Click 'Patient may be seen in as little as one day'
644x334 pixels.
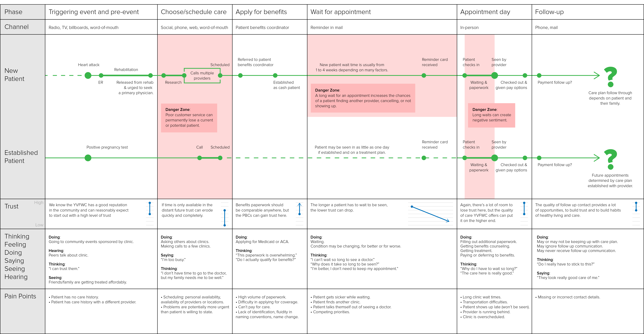point(352,150)
